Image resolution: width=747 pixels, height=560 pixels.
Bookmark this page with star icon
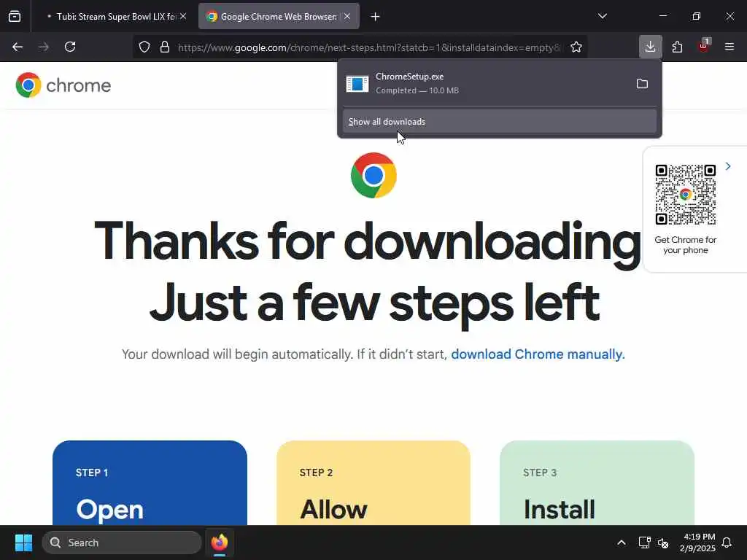point(576,47)
